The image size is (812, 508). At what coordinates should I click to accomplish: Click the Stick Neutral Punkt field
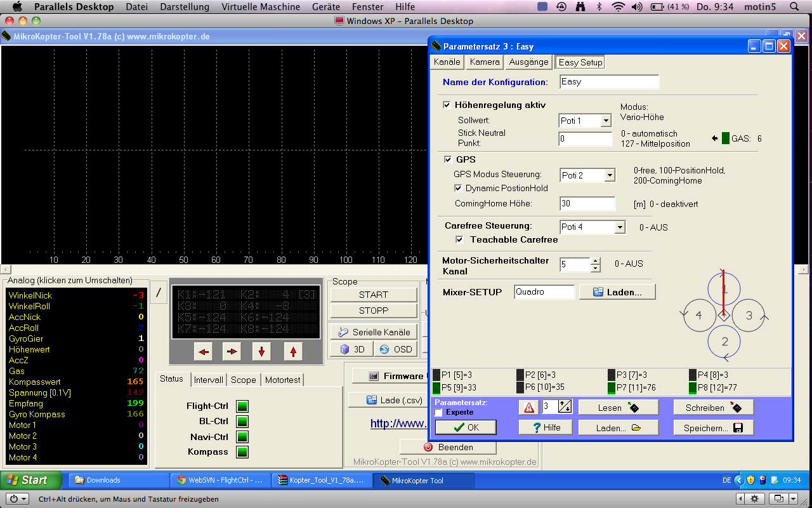coord(585,138)
